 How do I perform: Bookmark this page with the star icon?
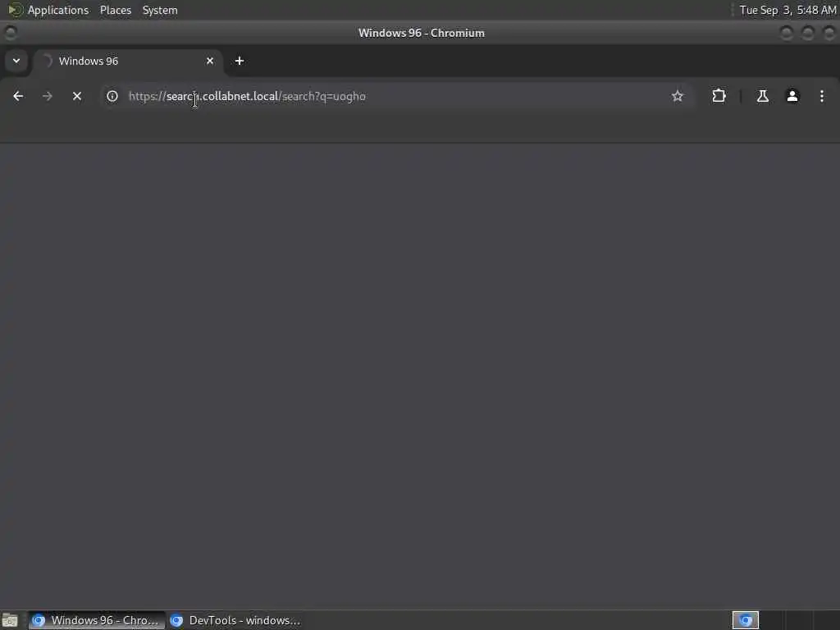tap(678, 96)
